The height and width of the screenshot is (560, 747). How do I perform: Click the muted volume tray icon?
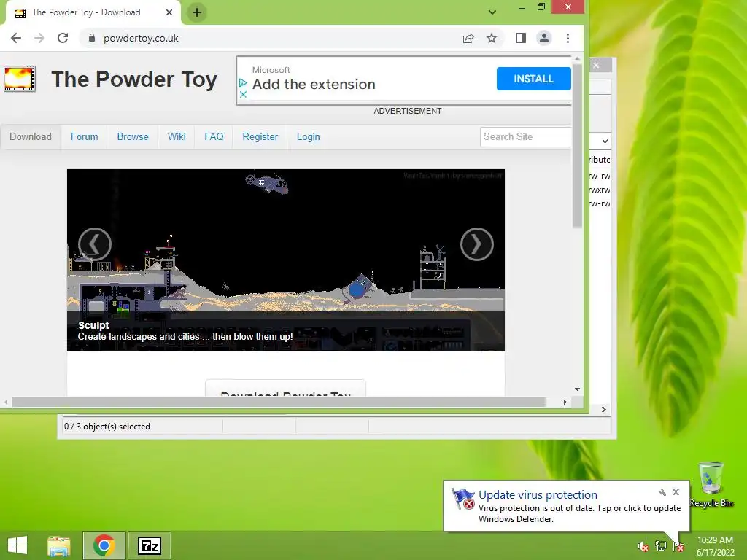(x=643, y=547)
